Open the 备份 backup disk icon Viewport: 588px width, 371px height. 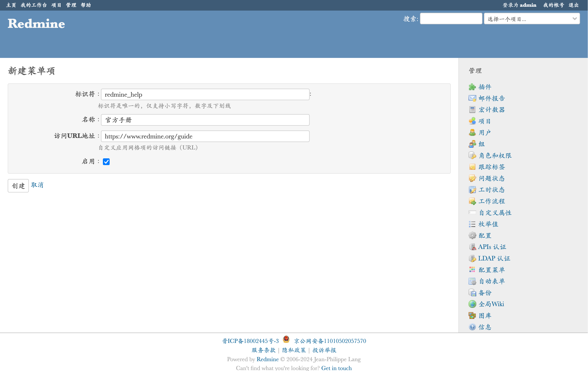472,293
